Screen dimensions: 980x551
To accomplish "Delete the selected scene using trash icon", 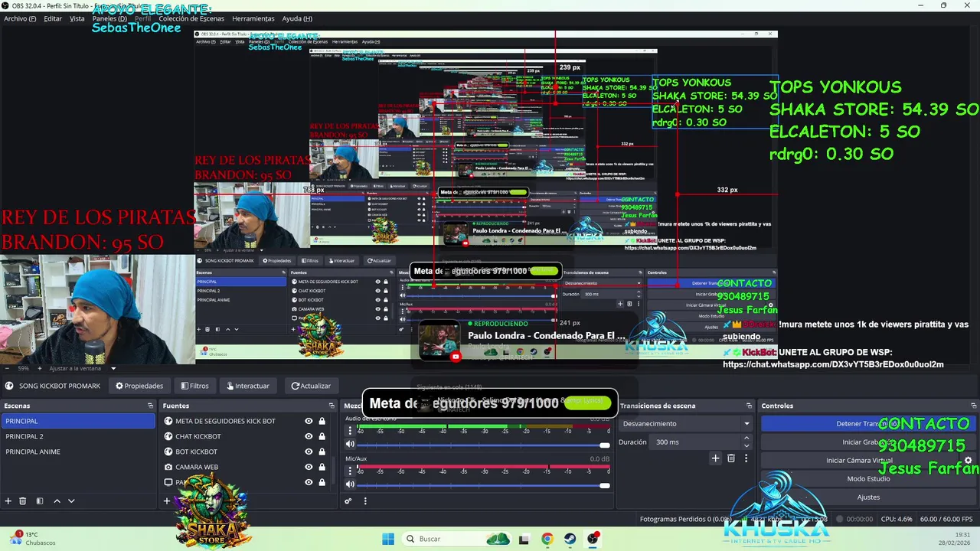I will pyautogui.click(x=23, y=501).
